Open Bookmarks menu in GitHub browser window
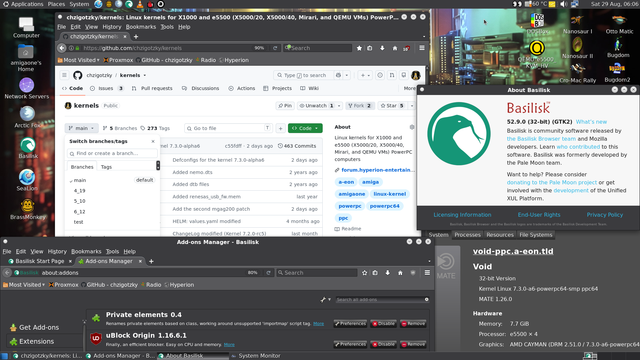 pyautogui.click(x=141, y=27)
